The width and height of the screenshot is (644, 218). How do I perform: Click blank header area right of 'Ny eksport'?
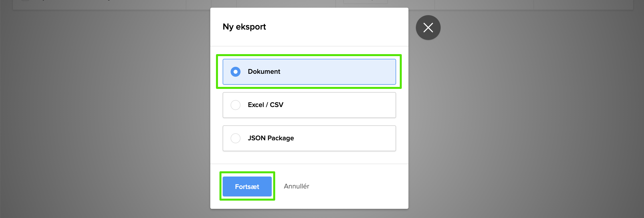click(338, 27)
